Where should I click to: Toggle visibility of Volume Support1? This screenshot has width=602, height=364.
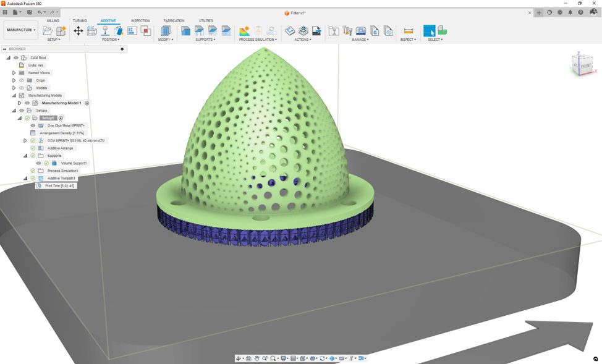pos(38,163)
